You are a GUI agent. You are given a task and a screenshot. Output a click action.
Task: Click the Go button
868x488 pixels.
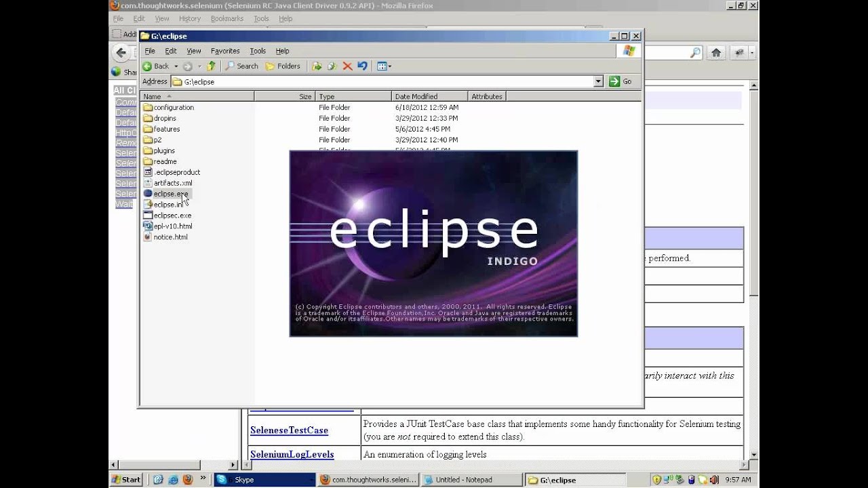coord(620,81)
